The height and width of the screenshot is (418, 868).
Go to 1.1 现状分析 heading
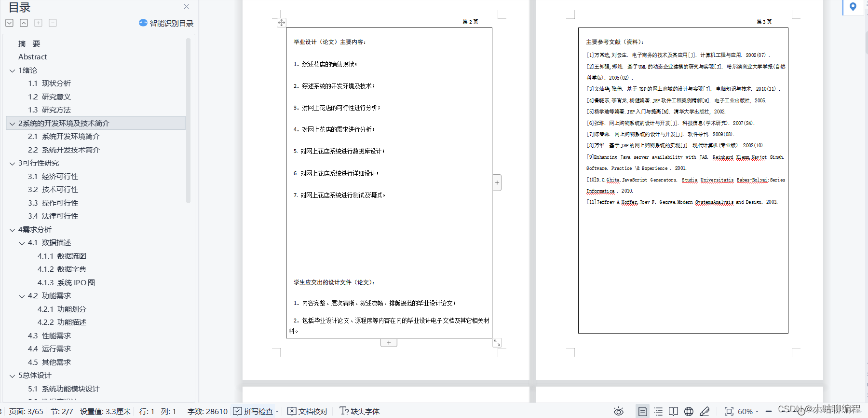49,84
